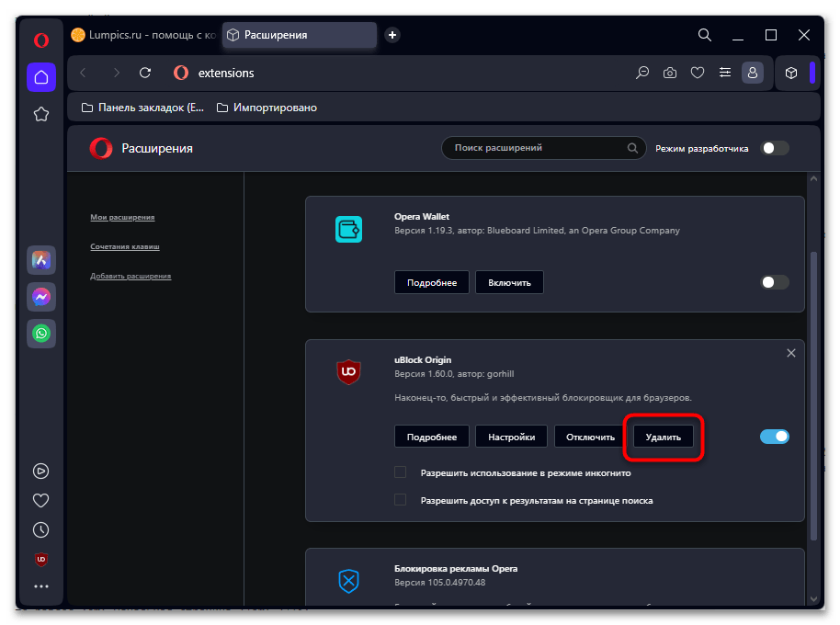Open the Aria AI sidebar icon
This screenshot has width=840, height=625.
click(41, 260)
